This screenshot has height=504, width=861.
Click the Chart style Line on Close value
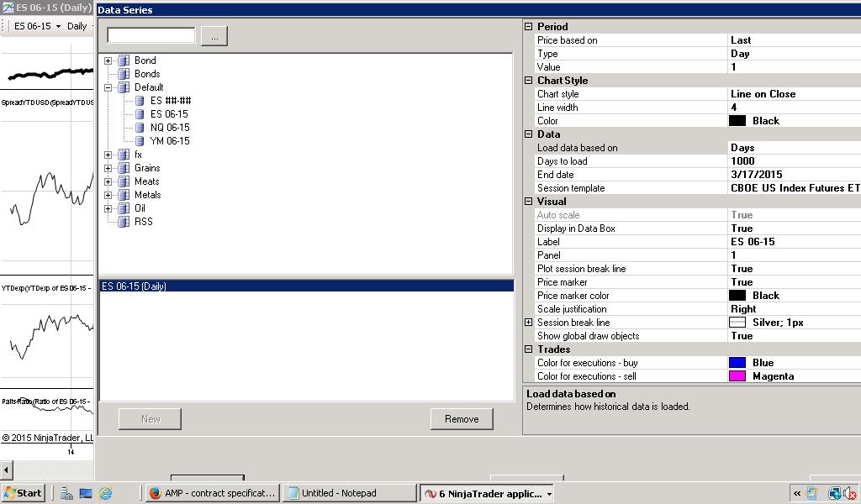[x=763, y=94]
